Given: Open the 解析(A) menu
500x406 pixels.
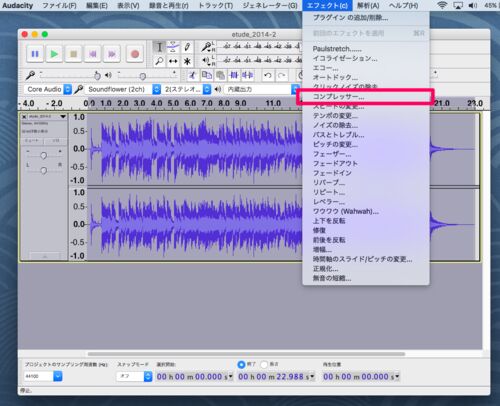Looking at the screenshot, I should coord(368,6).
